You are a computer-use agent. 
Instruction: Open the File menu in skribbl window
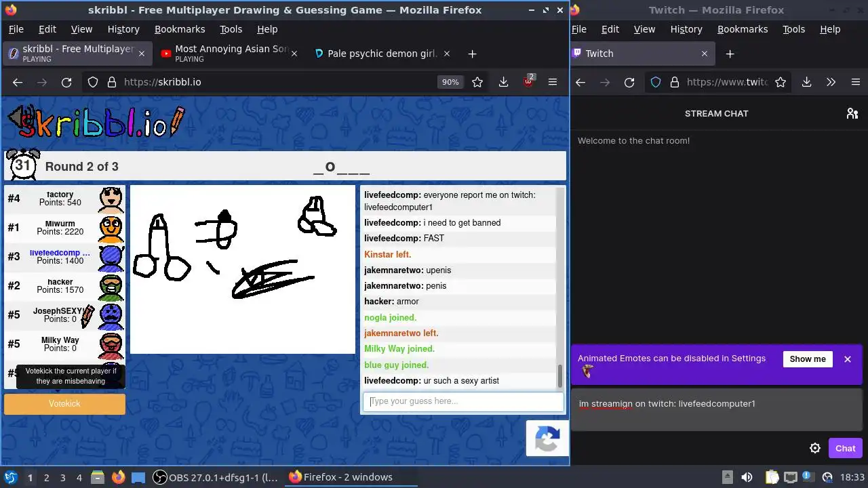tap(16, 29)
